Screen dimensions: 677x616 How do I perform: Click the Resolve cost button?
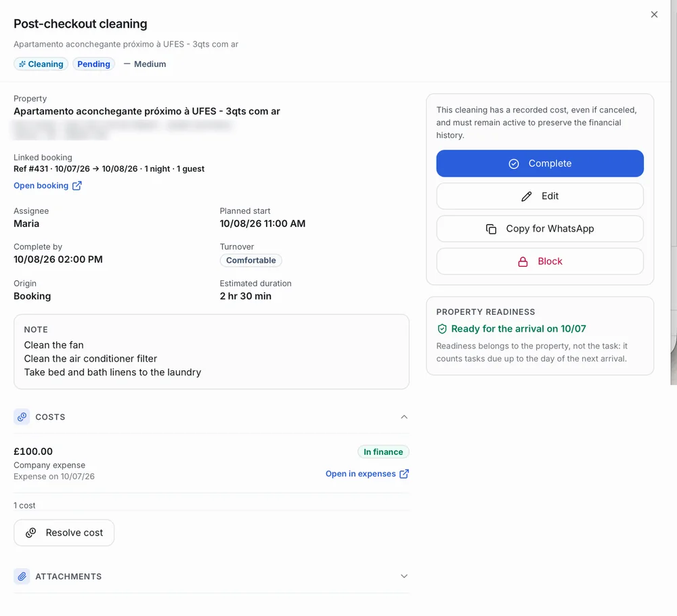pyautogui.click(x=64, y=533)
